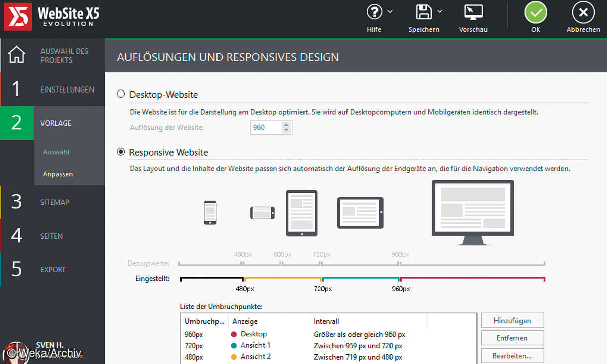The width and height of the screenshot is (607, 364).
Task: Click the Hinzufügen button
Action: coord(512,320)
